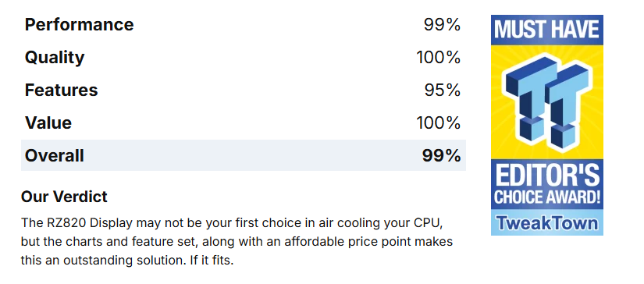Click the TweakTown Editor's Choice Award badge
The image size is (644, 284).
click(x=547, y=125)
